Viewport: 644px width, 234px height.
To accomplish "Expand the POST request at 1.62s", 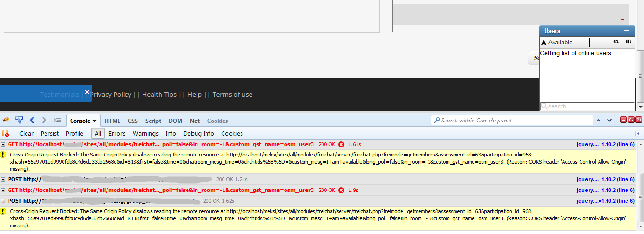I will [3, 201].
